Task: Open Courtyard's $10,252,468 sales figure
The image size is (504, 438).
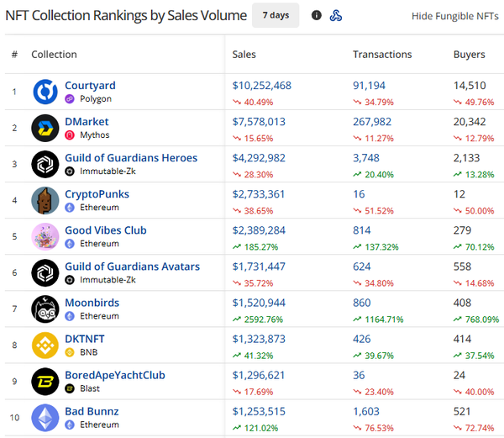Action: click(261, 86)
